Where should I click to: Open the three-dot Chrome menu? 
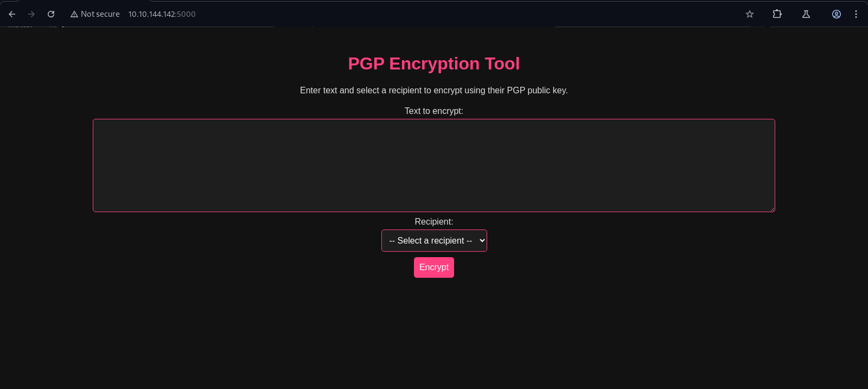click(x=856, y=14)
